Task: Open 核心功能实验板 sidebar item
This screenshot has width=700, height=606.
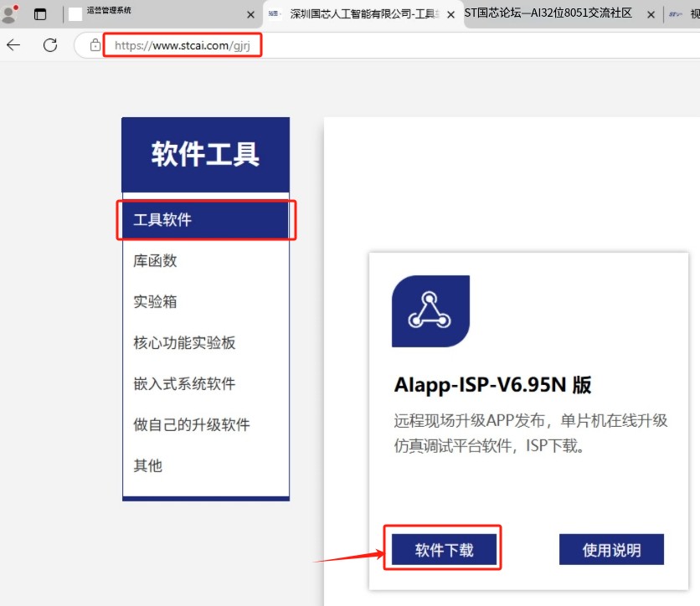Action: tap(184, 342)
